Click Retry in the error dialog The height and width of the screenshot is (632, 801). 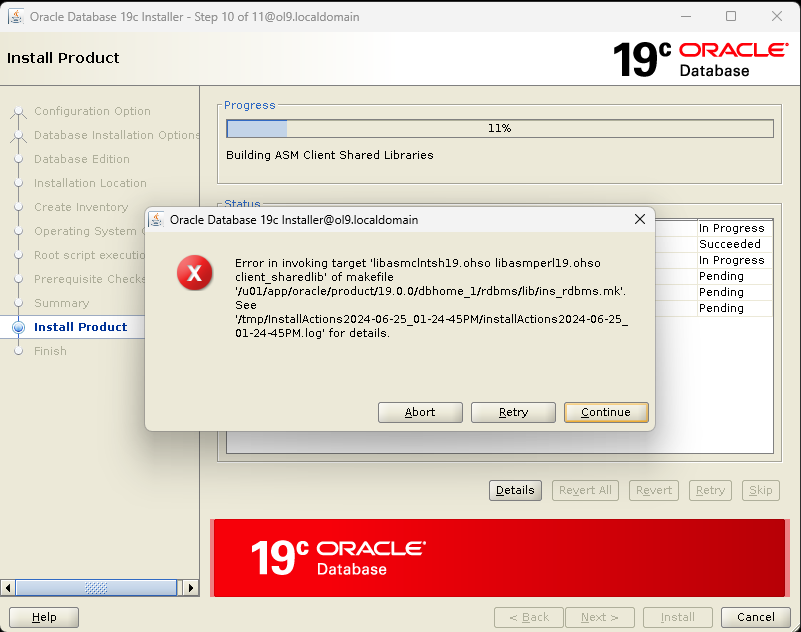(513, 412)
